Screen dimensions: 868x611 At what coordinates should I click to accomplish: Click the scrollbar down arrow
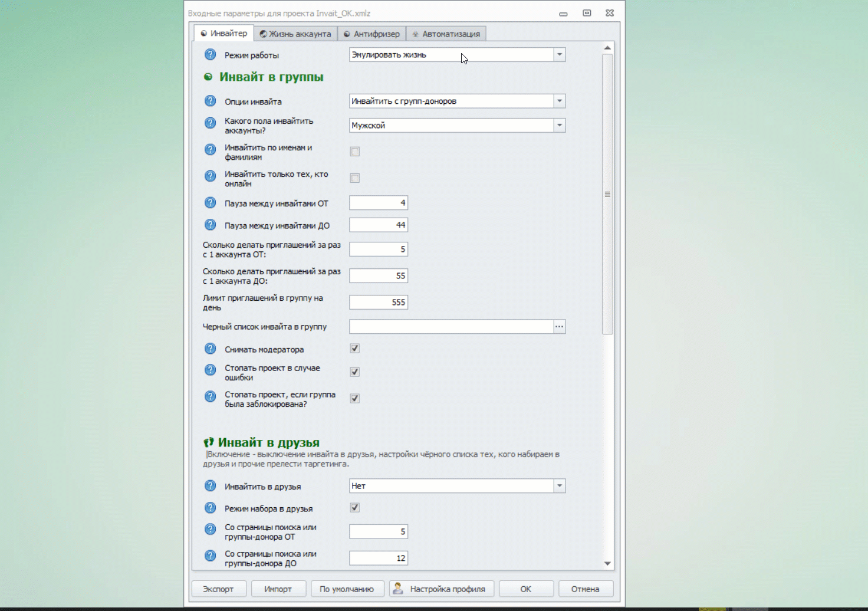tap(607, 563)
